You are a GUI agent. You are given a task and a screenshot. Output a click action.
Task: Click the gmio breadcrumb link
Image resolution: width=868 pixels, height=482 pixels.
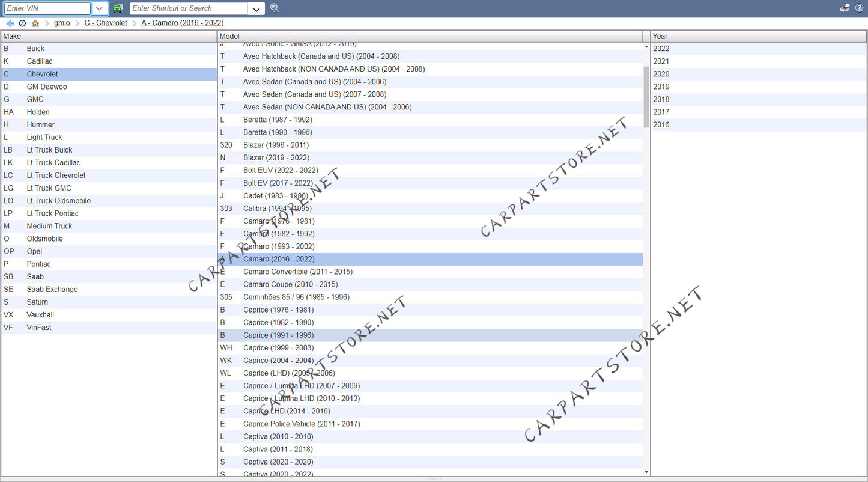point(62,23)
